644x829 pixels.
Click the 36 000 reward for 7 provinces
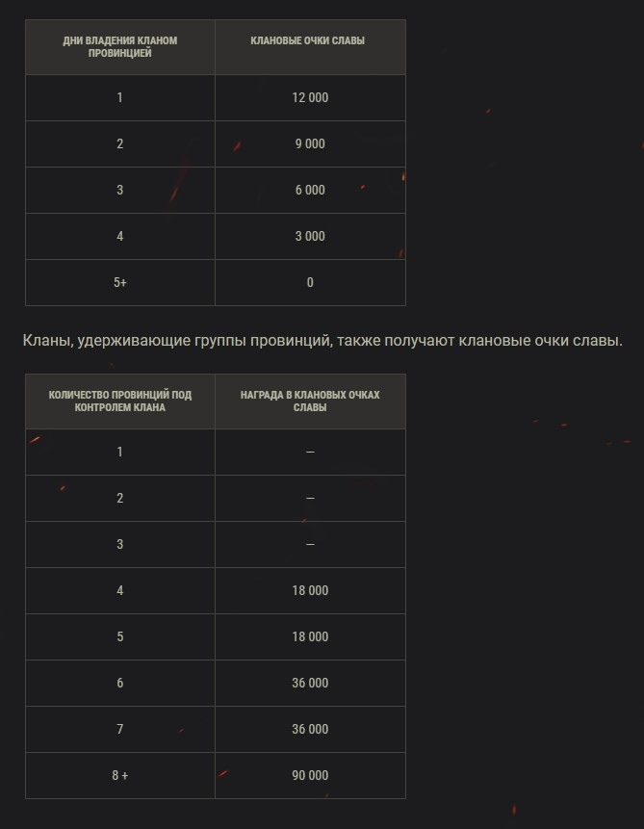(x=310, y=730)
